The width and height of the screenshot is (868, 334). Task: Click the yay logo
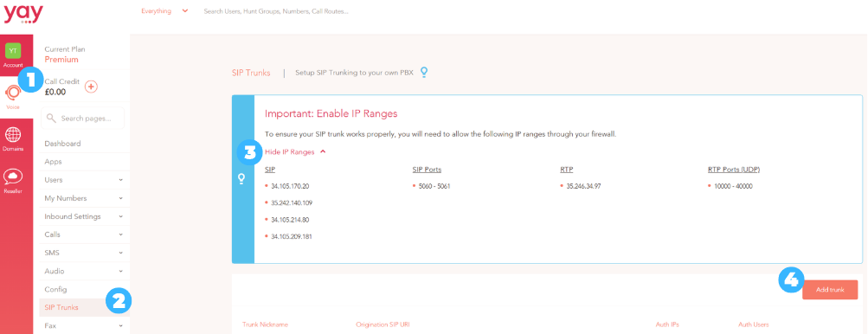(x=23, y=13)
